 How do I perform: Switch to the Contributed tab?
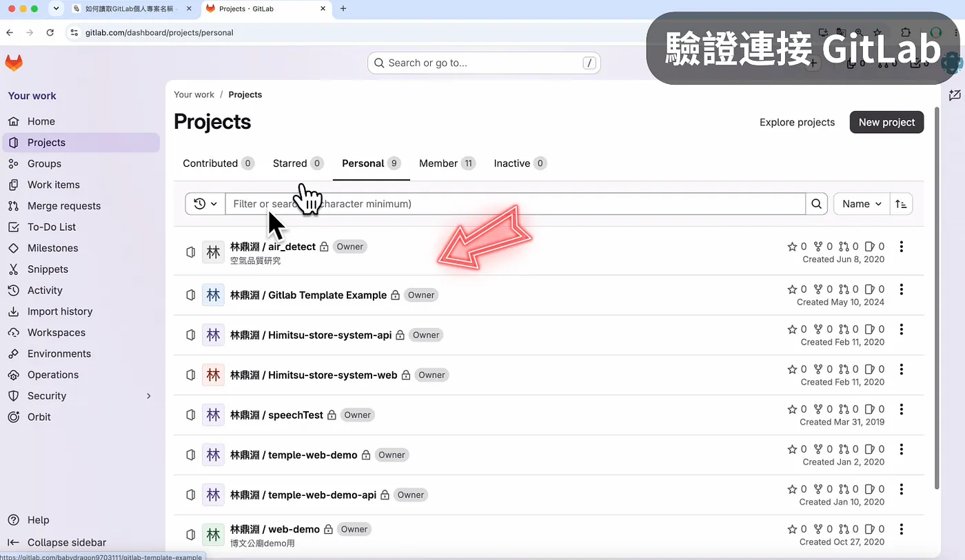click(218, 163)
